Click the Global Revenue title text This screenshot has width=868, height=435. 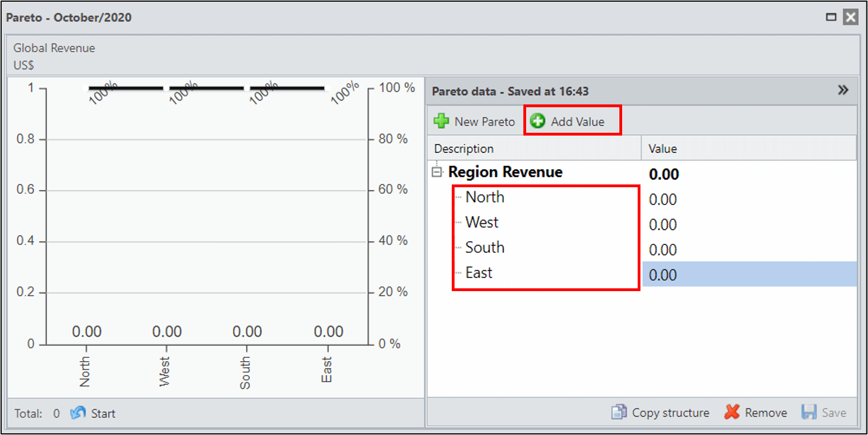54,48
